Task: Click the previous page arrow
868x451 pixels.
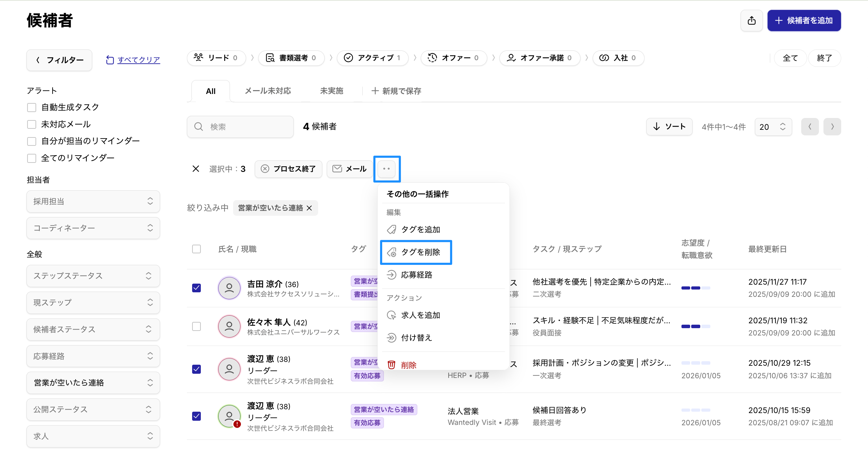Action: click(810, 127)
